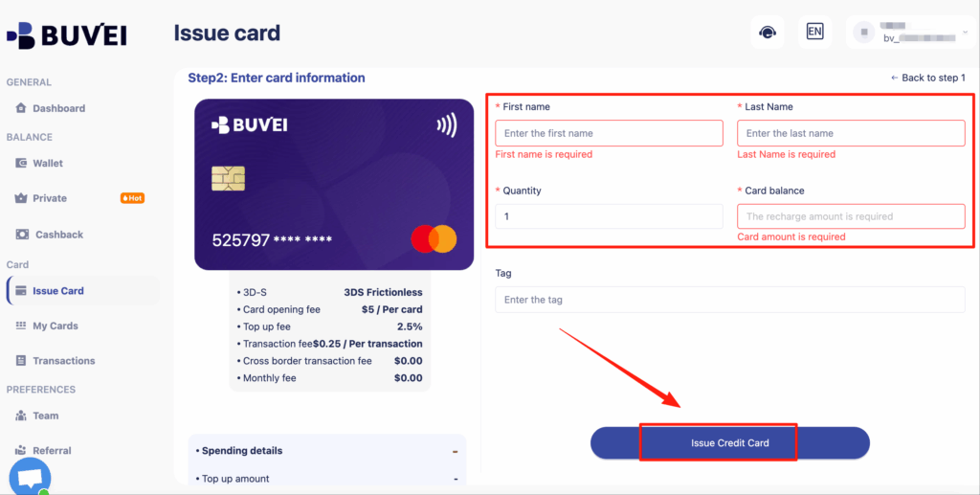This screenshot has height=495, width=980.
Task: Click the Private crown icon
Action: click(x=22, y=198)
